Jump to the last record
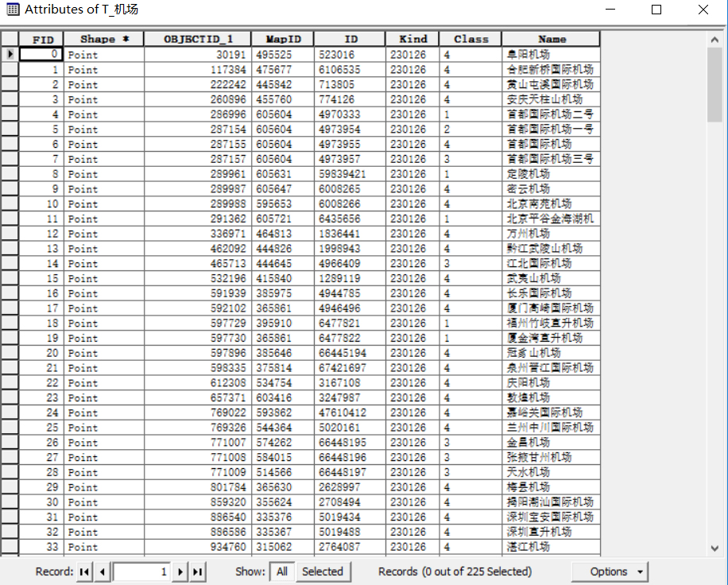This screenshot has height=585, width=728. (199, 571)
